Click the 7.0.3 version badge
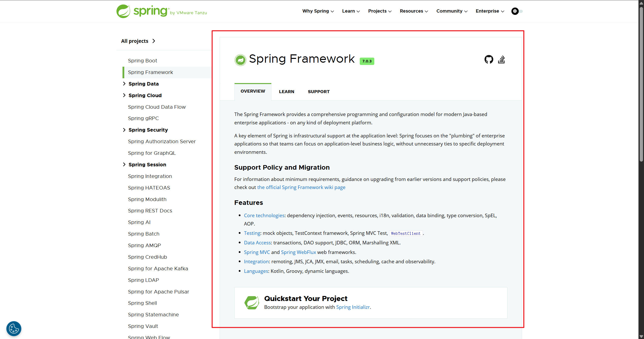Image resolution: width=644 pixels, height=339 pixels. pyautogui.click(x=367, y=61)
